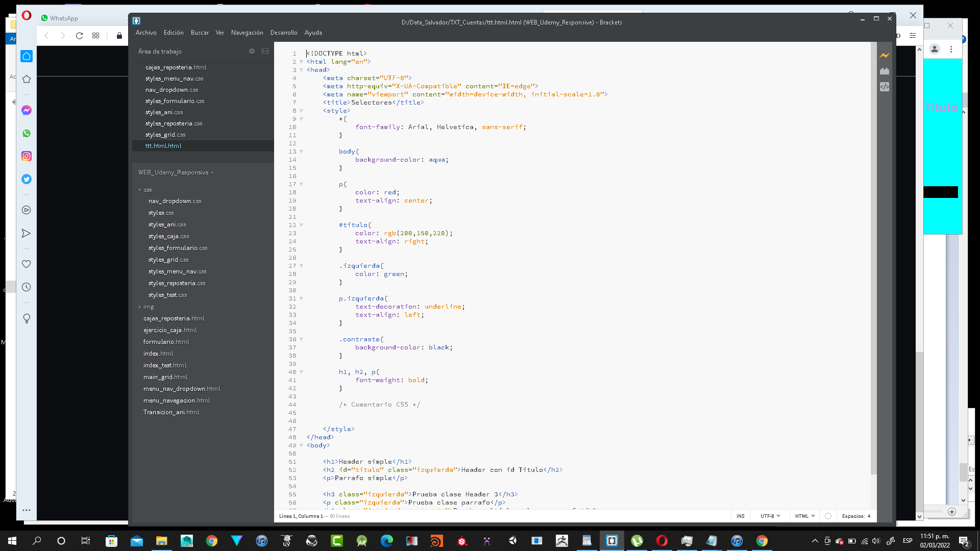Open the Desarrollo menu
Image resolution: width=980 pixels, height=551 pixels.
(x=284, y=33)
